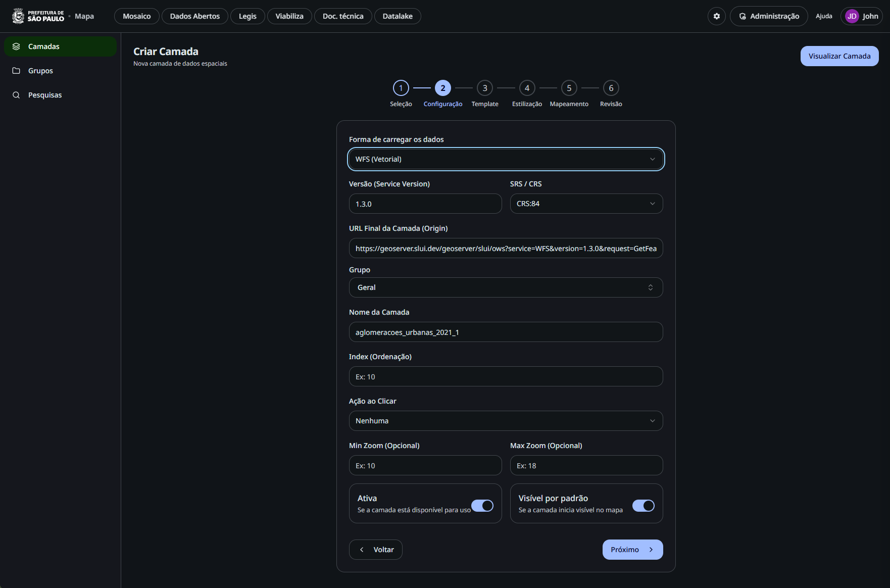Open the Grupo selector showing Geral
The image size is (890, 588).
[506, 287]
